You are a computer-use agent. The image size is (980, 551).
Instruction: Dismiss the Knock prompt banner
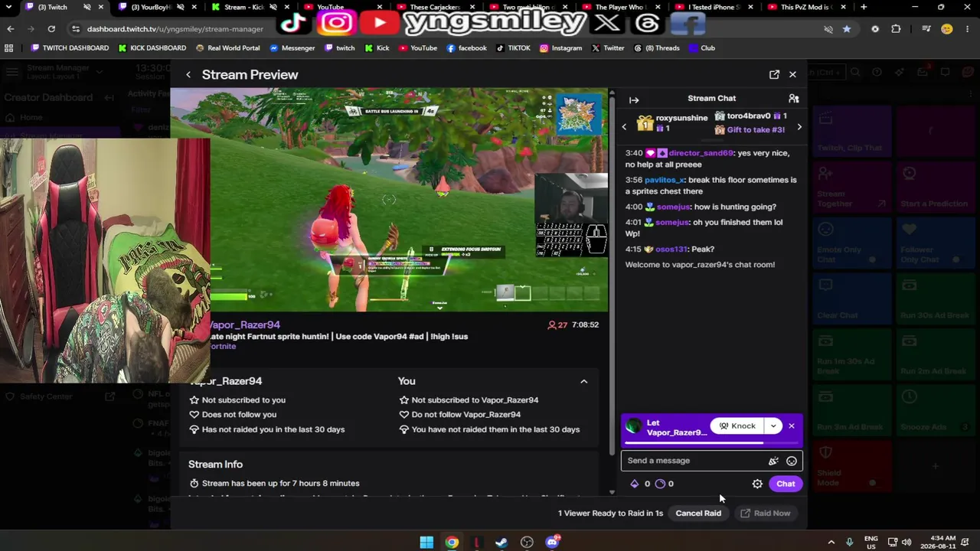click(x=792, y=426)
